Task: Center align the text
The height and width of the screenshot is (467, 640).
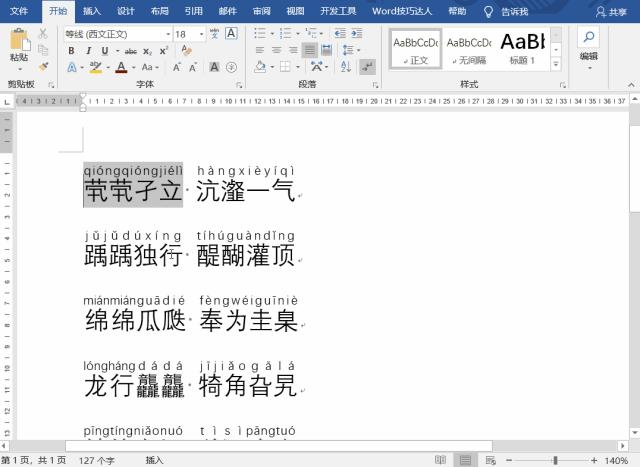Action: [276, 50]
